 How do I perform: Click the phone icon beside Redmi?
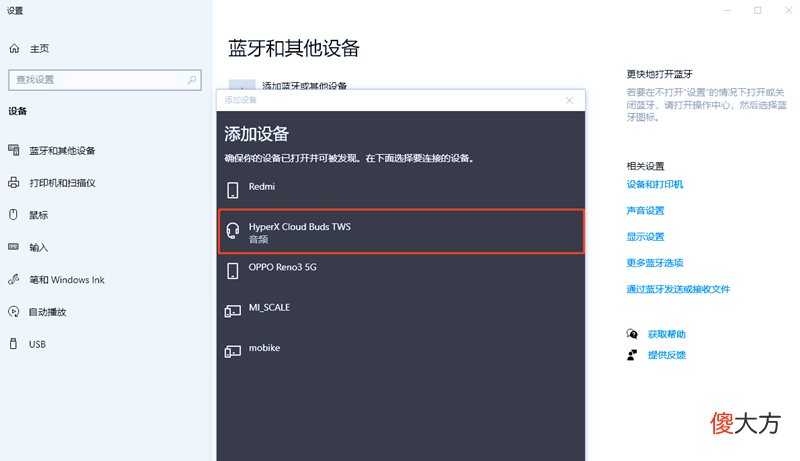pos(233,190)
